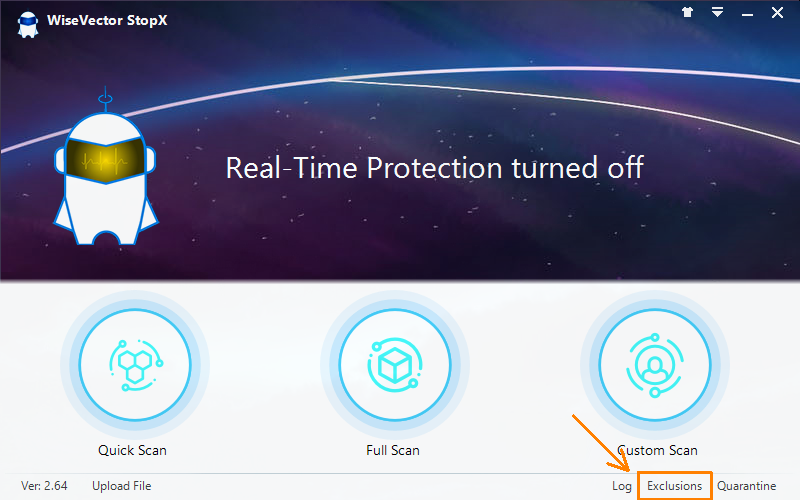The image size is (800, 500).
Task: Open the Exclusions list
Action: click(674, 486)
